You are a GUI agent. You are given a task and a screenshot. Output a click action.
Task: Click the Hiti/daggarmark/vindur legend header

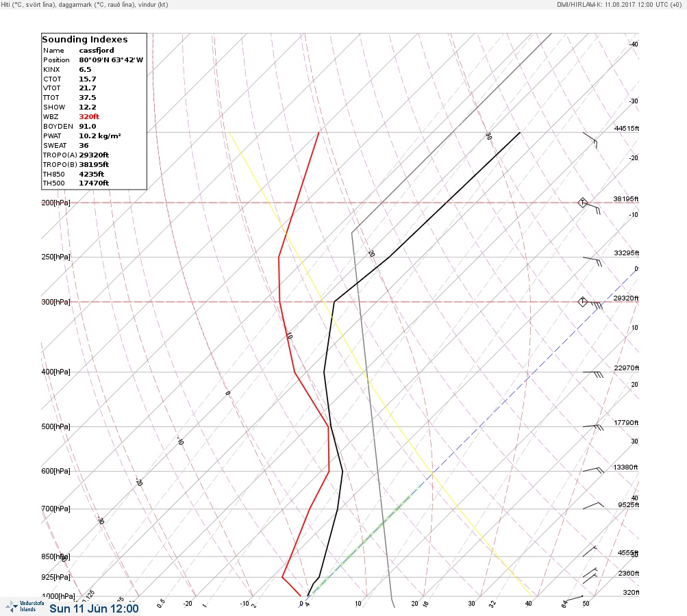[x=84, y=5]
